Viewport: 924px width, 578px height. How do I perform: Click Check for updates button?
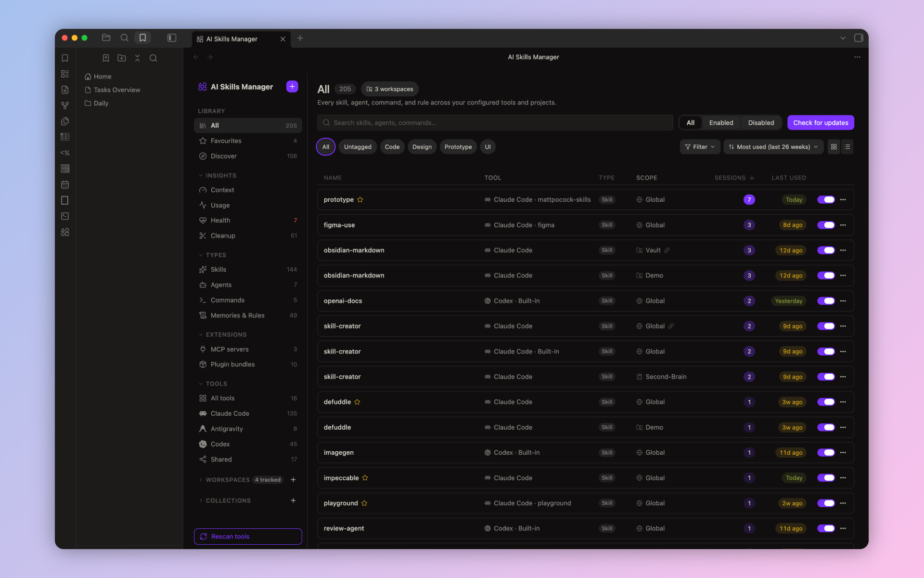point(821,123)
